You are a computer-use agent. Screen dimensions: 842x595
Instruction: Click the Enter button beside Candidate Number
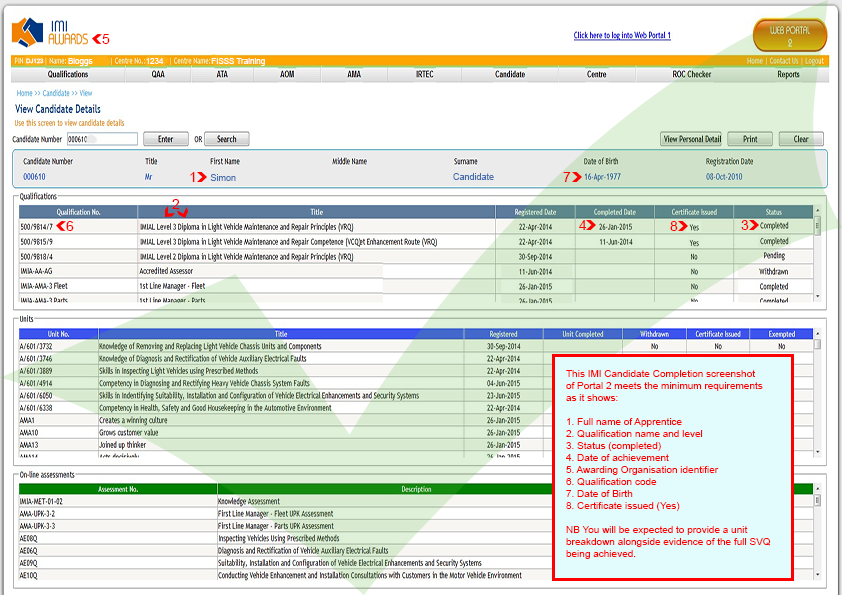point(165,139)
